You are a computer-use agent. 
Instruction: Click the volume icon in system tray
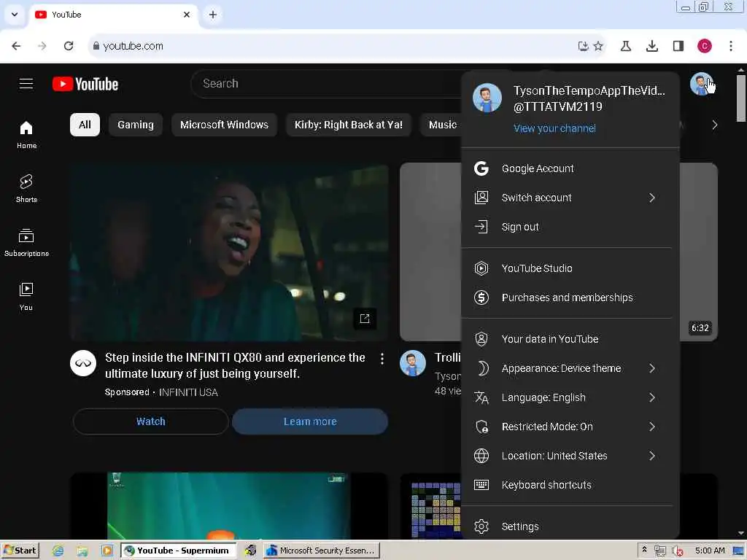(x=677, y=551)
